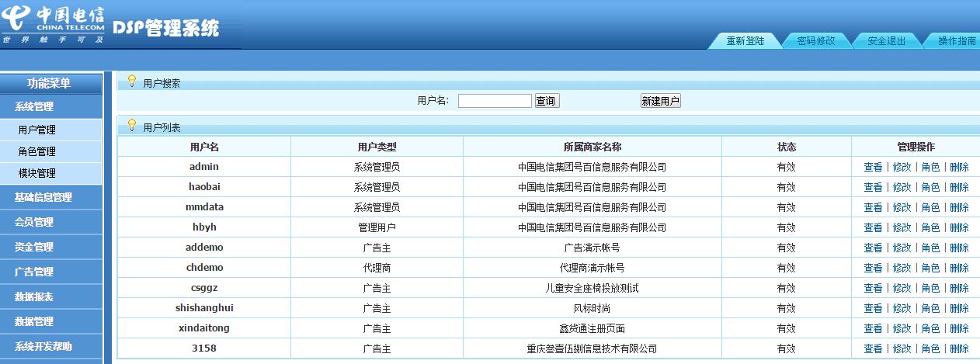Click 修改 for user haobai

(902, 187)
